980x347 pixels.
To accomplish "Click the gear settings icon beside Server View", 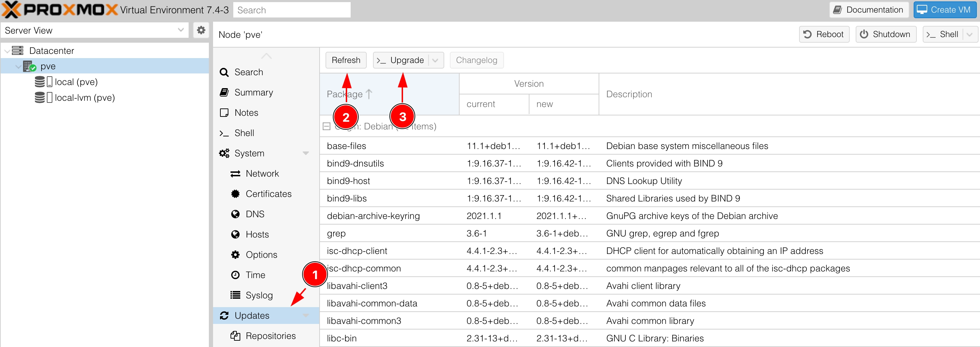I will 201,30.
